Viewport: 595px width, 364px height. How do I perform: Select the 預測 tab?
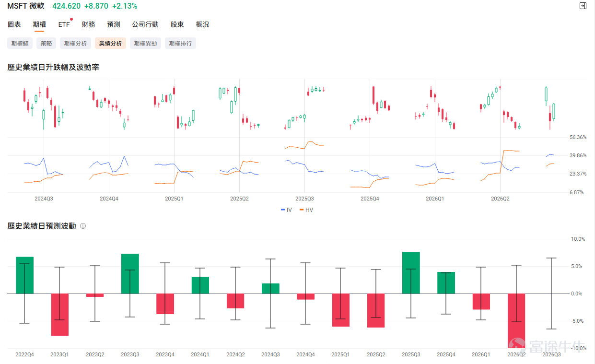114,24
